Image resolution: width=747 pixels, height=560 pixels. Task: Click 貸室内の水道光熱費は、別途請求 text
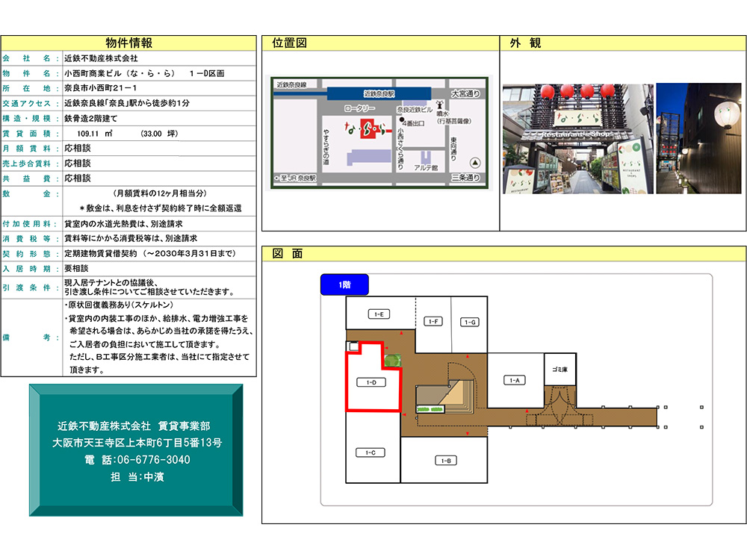tap(123, 223)
